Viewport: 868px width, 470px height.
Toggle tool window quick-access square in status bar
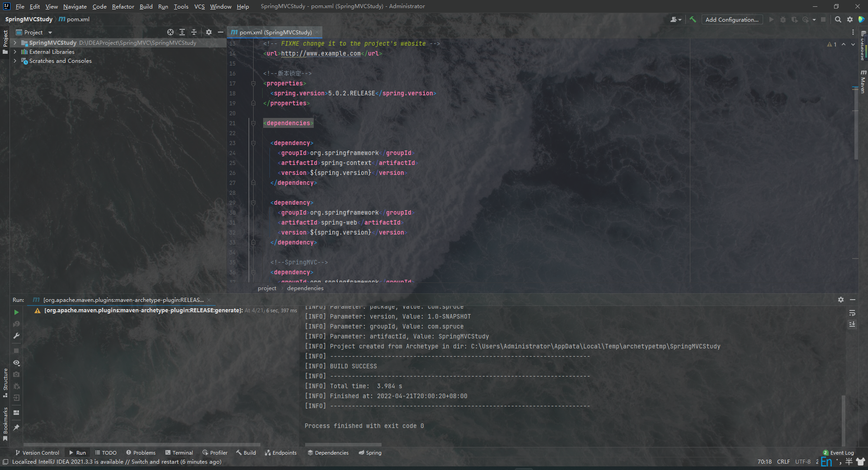click(5, 461)
